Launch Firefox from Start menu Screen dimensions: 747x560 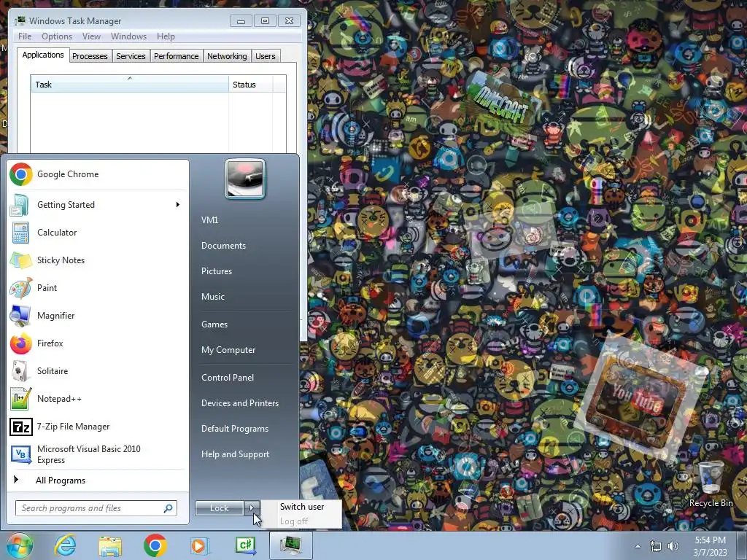[98, 343]
